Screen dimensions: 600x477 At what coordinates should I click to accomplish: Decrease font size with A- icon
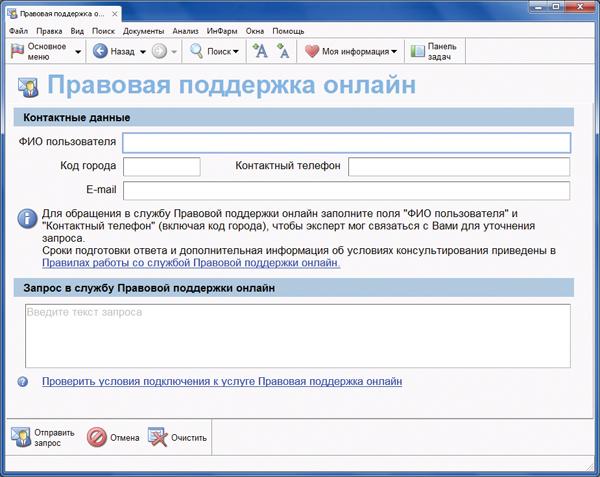(283, 51)
